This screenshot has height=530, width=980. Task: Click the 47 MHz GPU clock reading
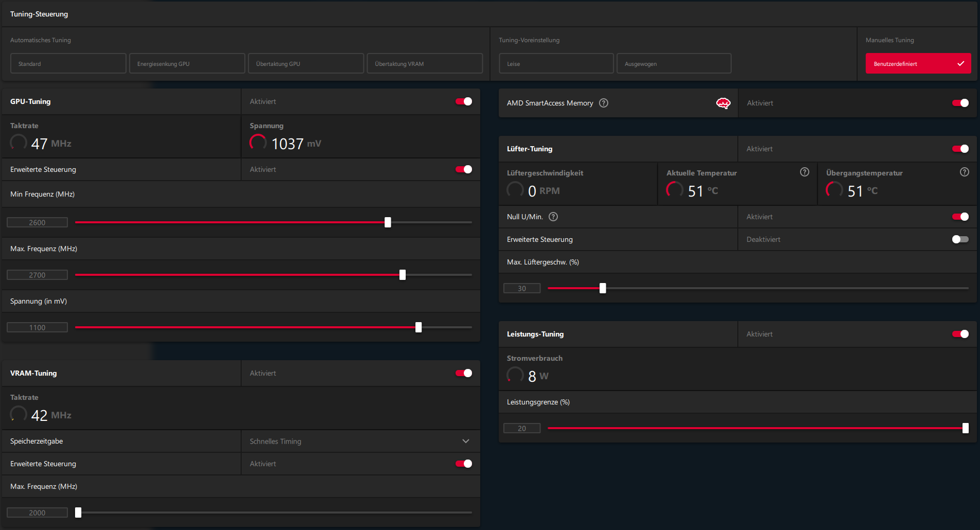(x=51, y=144)
